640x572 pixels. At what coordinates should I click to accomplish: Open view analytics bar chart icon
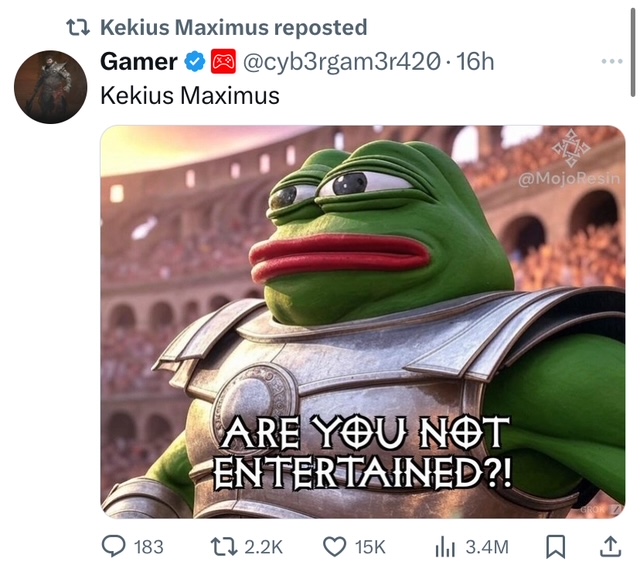point(445,548)
